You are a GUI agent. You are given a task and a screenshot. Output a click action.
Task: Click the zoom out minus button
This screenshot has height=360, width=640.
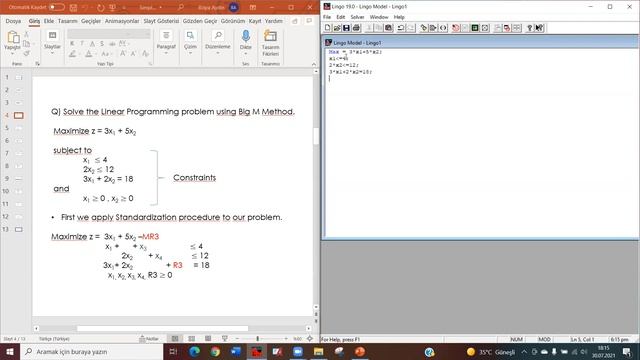point(237,339)
